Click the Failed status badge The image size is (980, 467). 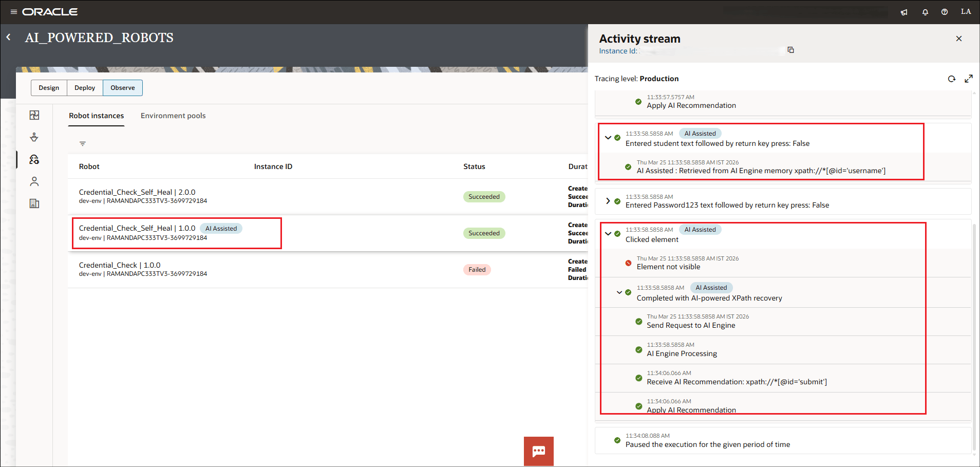coord(477,270)
